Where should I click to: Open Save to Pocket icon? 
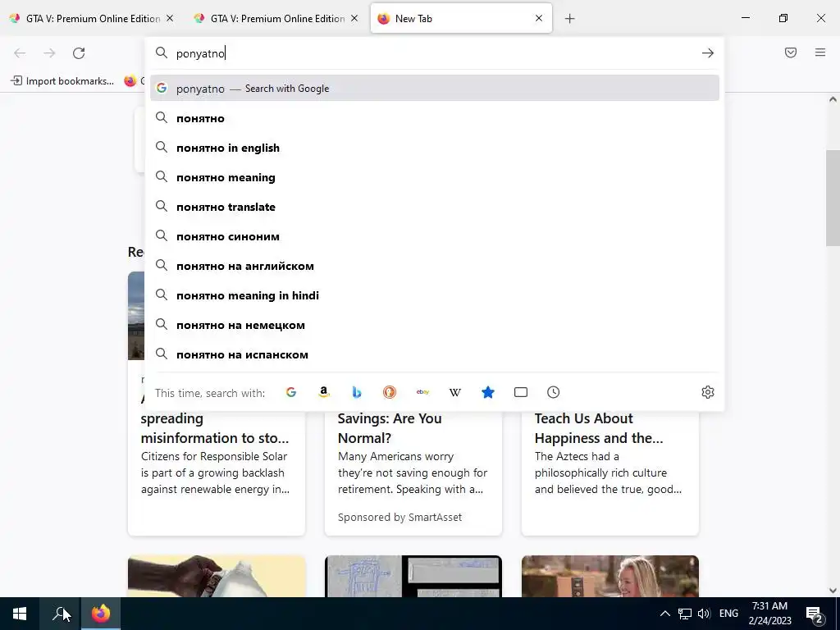tap(791, 52)
